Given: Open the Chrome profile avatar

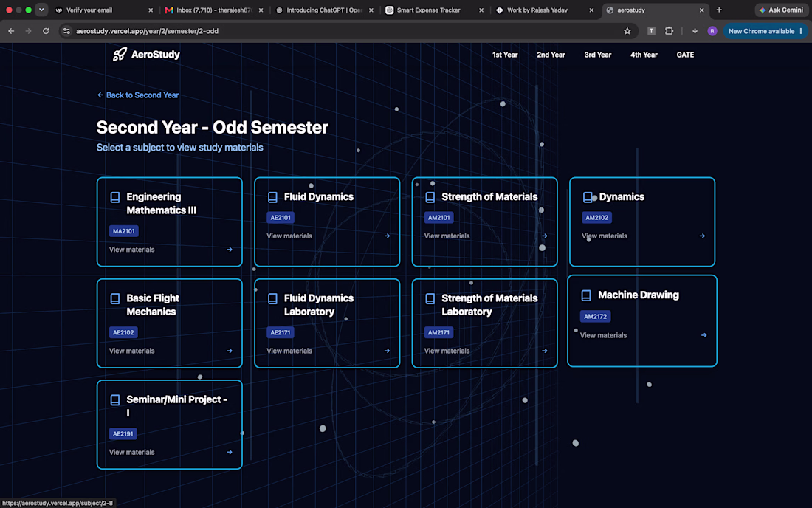Looking at the screenshot, I should tap(712, 31).
